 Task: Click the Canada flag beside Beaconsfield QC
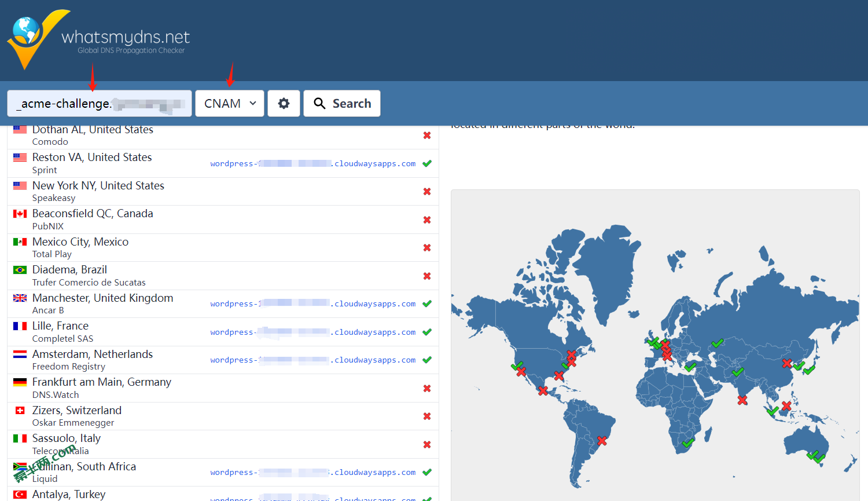[20, 213]
